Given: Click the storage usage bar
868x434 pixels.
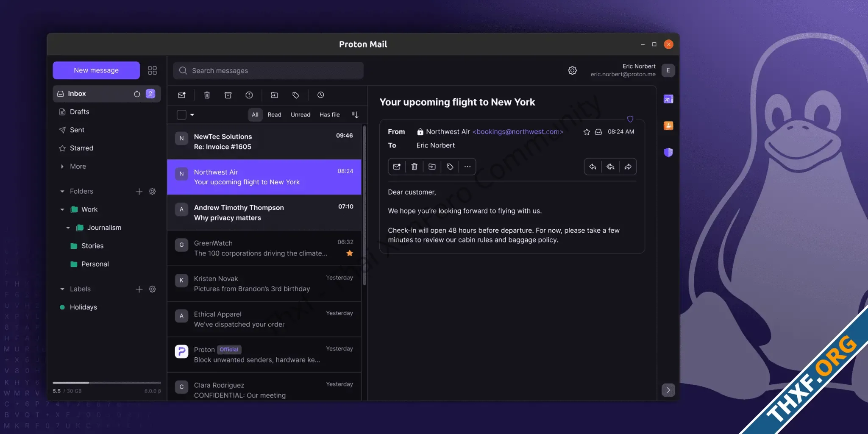Looking at the screenshot, I should coord(107,383).
